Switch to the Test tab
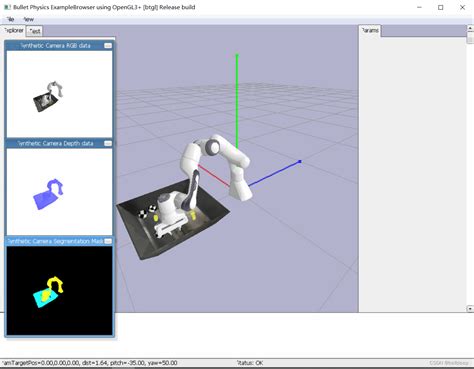 click(x=34, y=31)
